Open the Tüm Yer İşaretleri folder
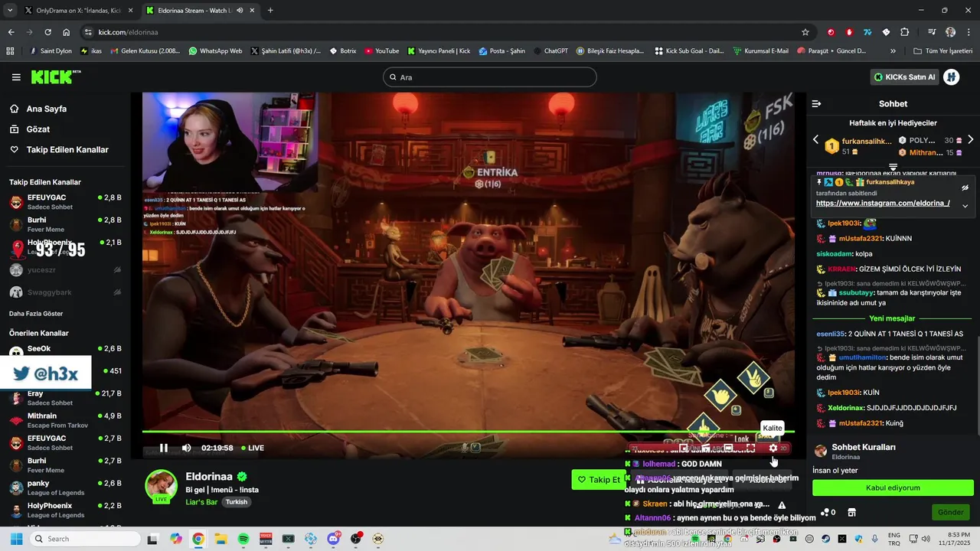 coord(942,51)
